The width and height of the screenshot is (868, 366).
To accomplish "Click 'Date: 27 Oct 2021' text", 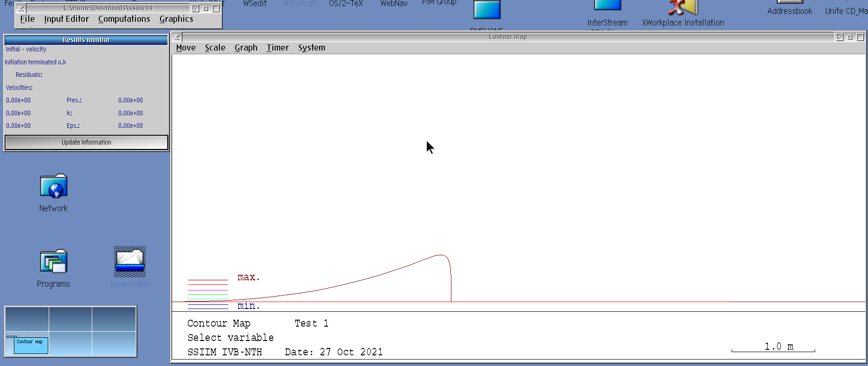I will click(334, 352).
